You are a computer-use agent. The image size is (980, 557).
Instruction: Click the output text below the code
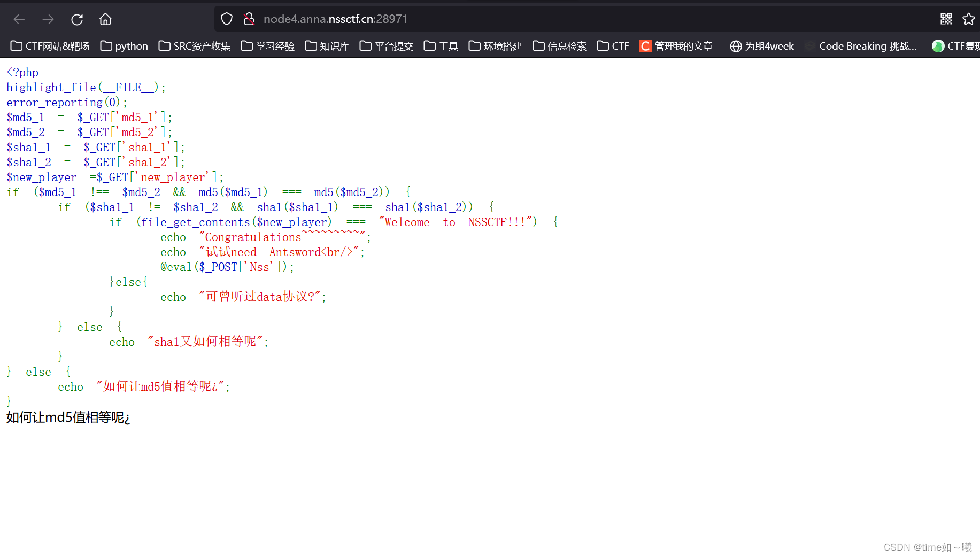click(x=68, y=417)
